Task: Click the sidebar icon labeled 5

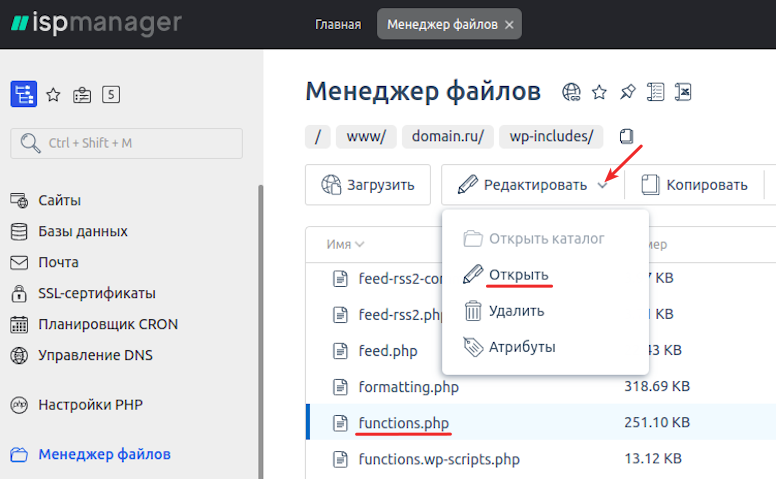Action: 111,94
